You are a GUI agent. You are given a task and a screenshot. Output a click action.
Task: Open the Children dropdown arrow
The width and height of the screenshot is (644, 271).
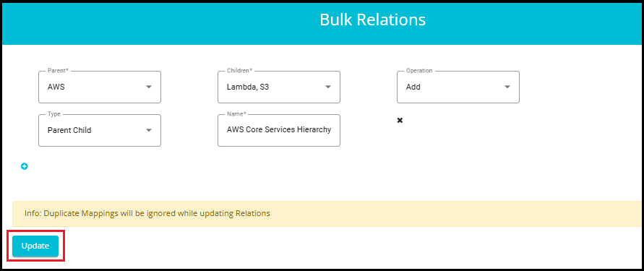(327, 87)
